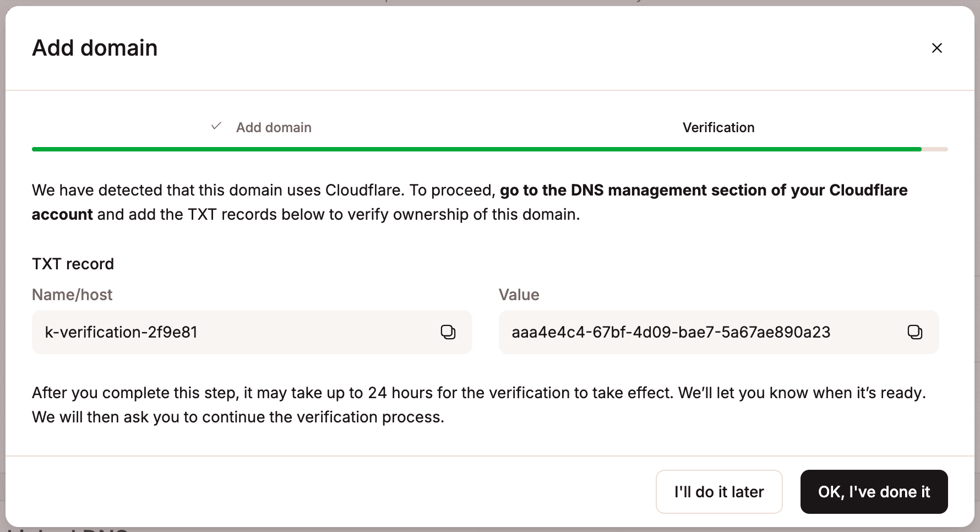This screenshot has height=532, width=980.
Task: Select the completed Add domain step
Action: [274, 127]
